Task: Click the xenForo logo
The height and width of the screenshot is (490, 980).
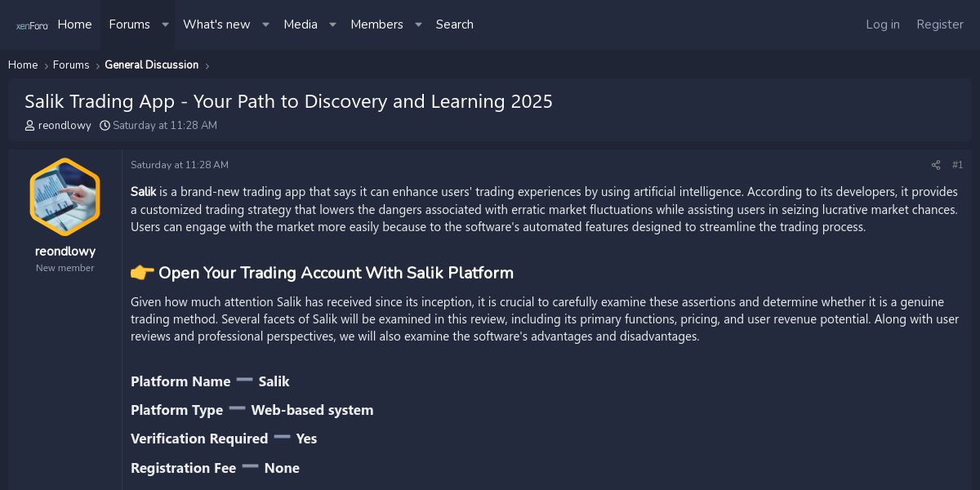Action: pos(32,25)
